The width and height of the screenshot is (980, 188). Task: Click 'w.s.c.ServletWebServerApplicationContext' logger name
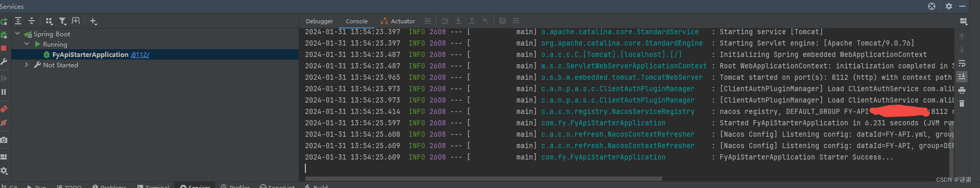click(x=624, y=66)
